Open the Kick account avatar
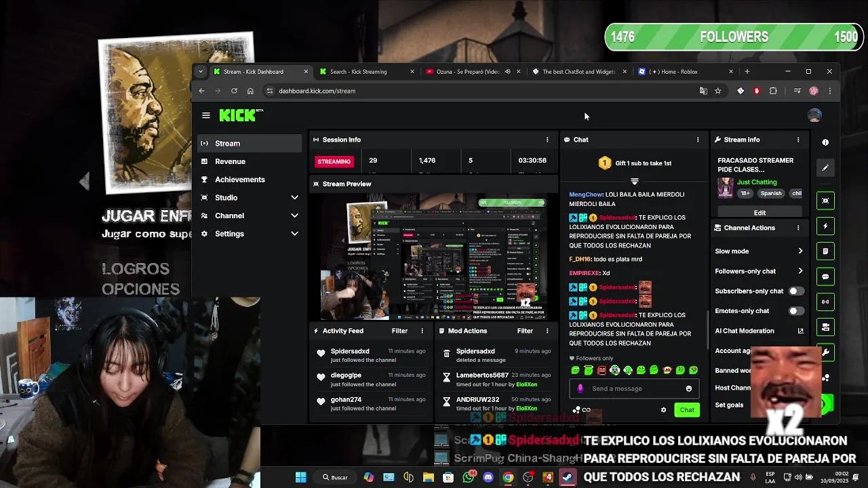This screenshot has height=488, width=868. pos(814,115)
